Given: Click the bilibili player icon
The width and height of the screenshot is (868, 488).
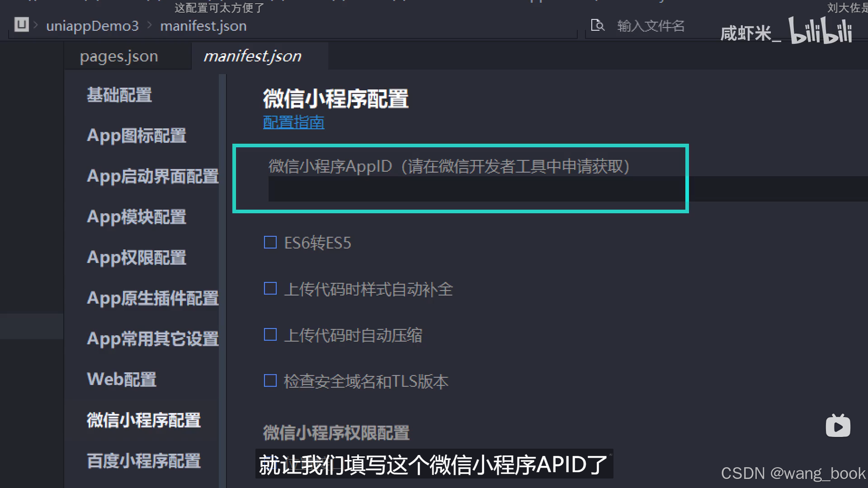Looking at the screenshot, I should tap(838, 426).
